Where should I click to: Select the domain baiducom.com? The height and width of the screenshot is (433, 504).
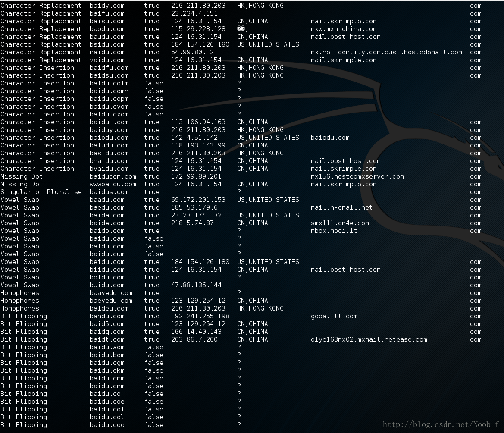coord(113,176)
